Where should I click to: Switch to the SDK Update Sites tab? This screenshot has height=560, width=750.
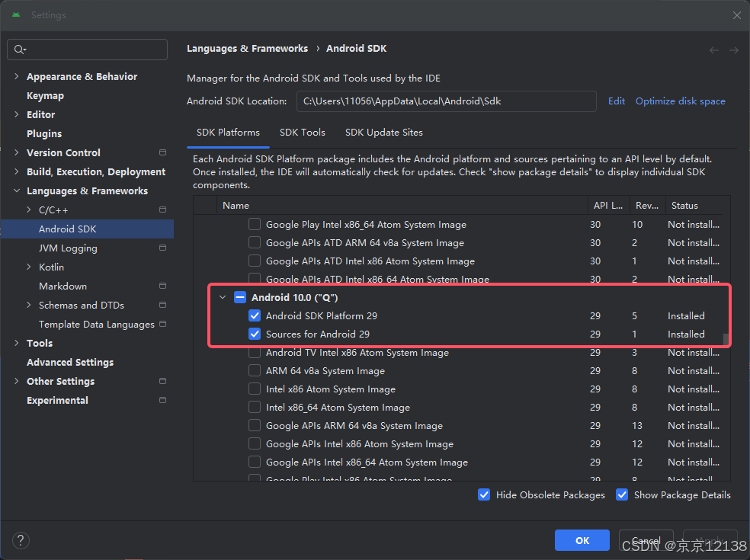(x=384, y=133)
